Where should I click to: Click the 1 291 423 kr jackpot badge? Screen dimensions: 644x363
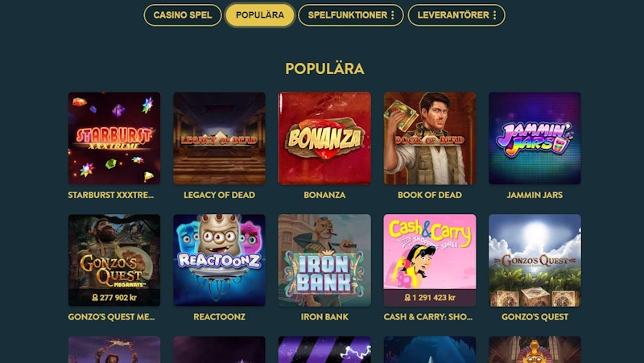tap(430, 297)
